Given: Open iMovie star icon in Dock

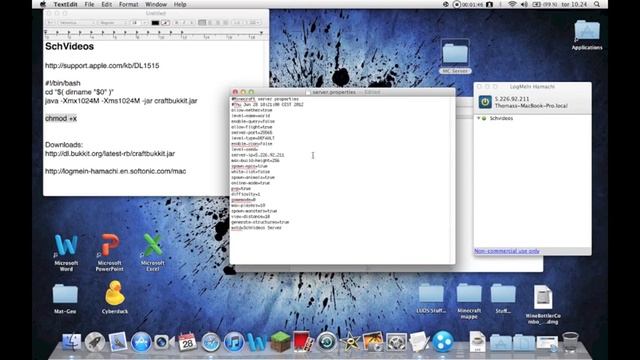Looking at the screenshot, I should [x=350, y=342].
